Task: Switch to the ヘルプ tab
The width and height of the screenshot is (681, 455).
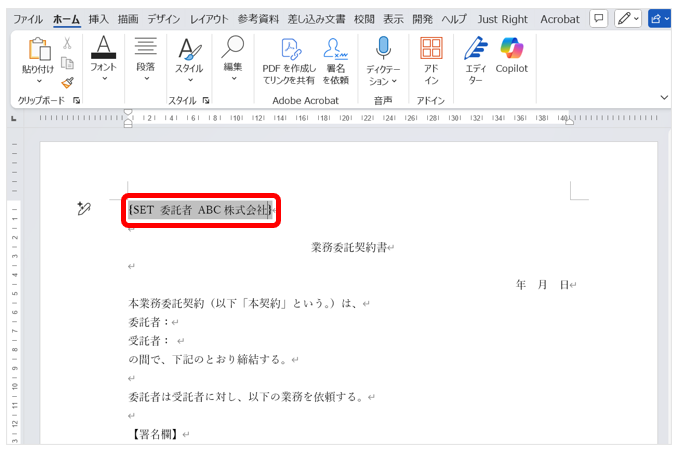Action: (454, 19)
